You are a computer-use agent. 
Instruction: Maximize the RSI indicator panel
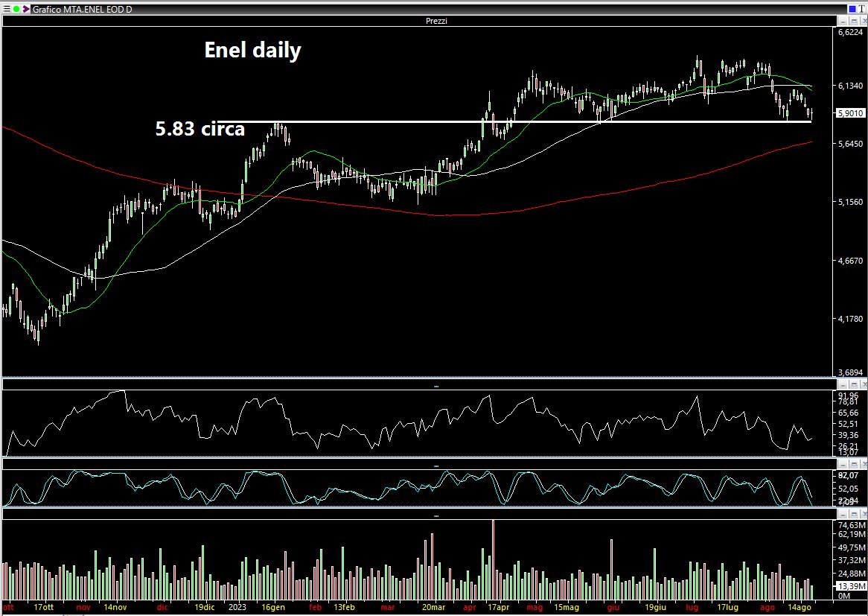854,384
